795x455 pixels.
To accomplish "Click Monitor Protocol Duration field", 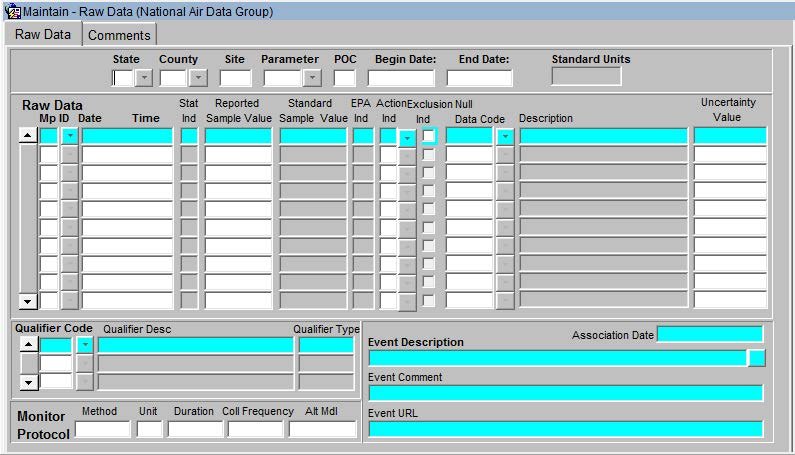I will click(195, 430).
